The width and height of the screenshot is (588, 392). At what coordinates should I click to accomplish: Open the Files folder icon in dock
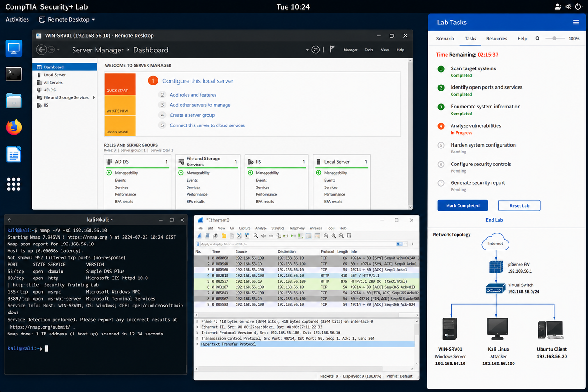pos(14,100)
